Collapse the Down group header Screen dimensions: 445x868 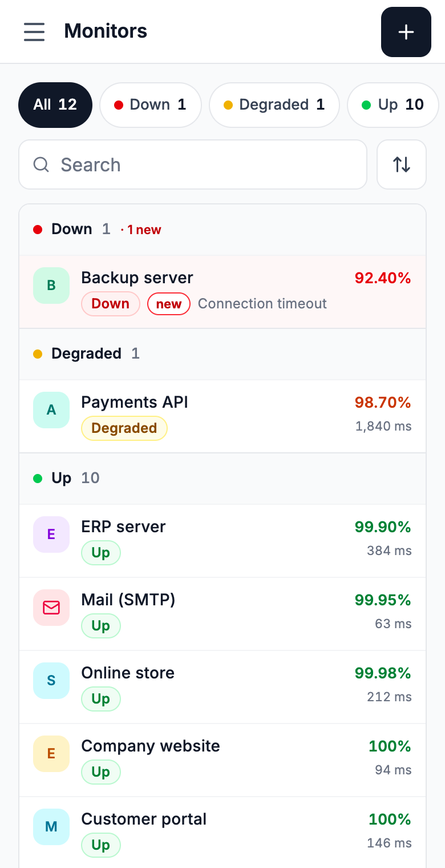(222, 230)
